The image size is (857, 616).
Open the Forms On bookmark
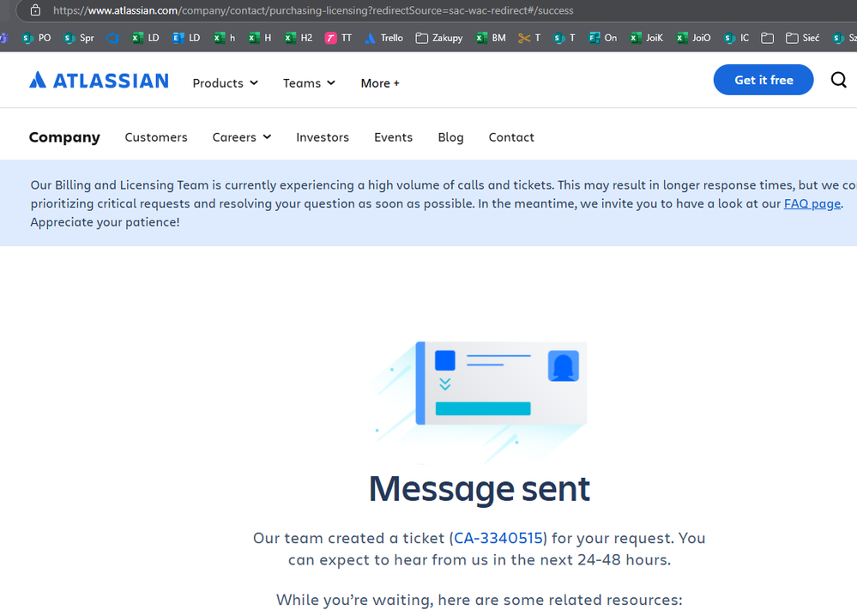tap(602, 38)
